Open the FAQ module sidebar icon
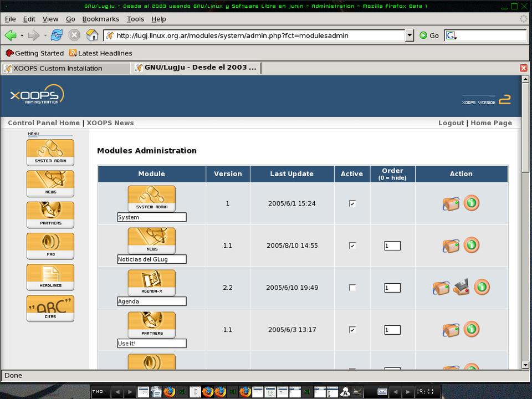This screenshot has height=399, width=532. coord(50,245)
